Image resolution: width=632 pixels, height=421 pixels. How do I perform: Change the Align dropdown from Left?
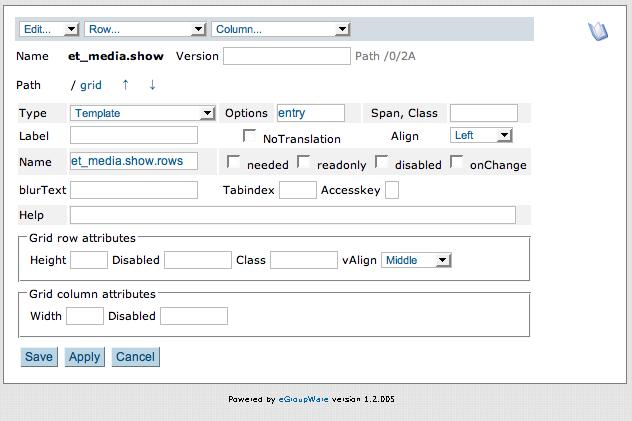pos(481,135)
